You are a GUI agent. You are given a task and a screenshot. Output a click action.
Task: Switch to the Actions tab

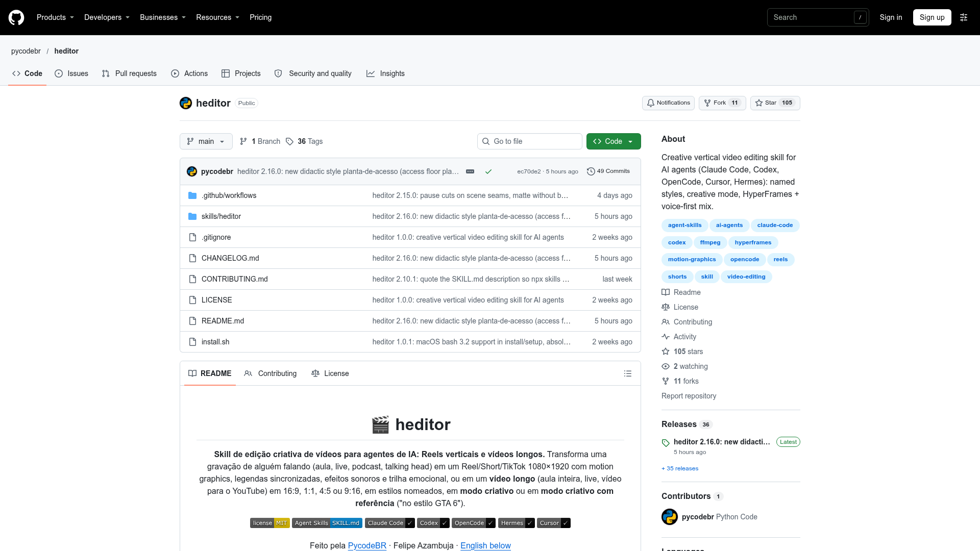(x=189, y=73)
